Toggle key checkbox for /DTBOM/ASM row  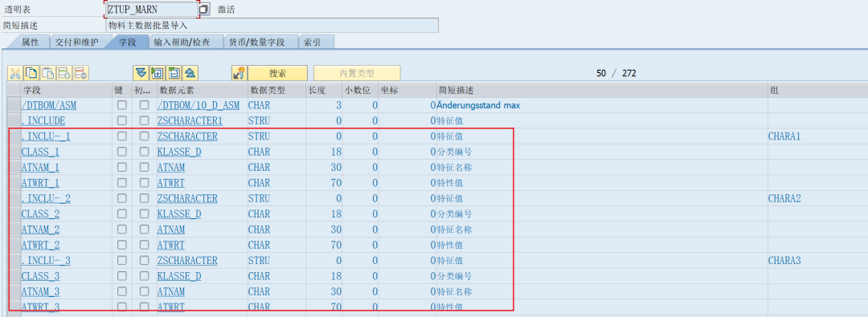click(122, 104)
